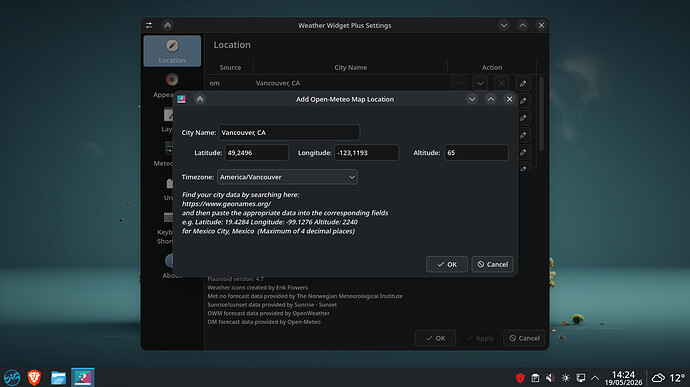This screenshot has width=690, height=387.
Task: Expand the Timezone combo box
Action: (x=287, y=177)
